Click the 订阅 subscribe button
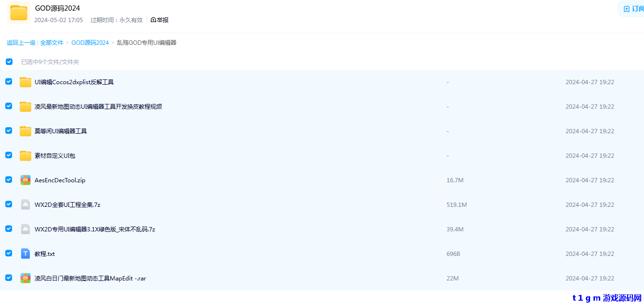Viewport: 644px width, 305px height. (x=633, y=9)
